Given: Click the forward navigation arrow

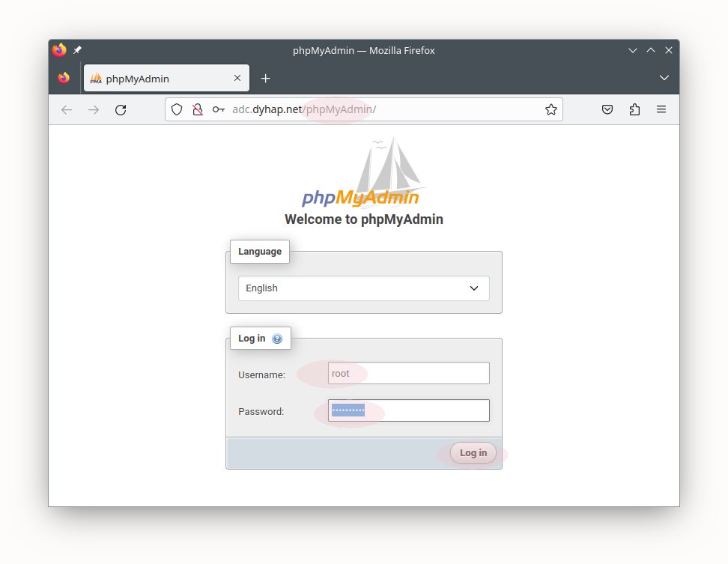Looking at the screenshot, I should pyautogui.click(x=94, y=109).
